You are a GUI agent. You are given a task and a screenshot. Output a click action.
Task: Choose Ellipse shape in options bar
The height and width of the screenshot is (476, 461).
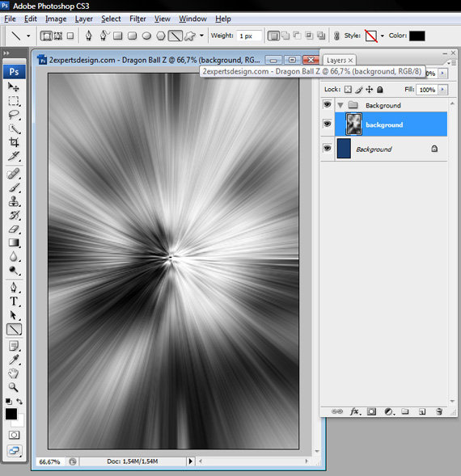(x=146, y=36)
